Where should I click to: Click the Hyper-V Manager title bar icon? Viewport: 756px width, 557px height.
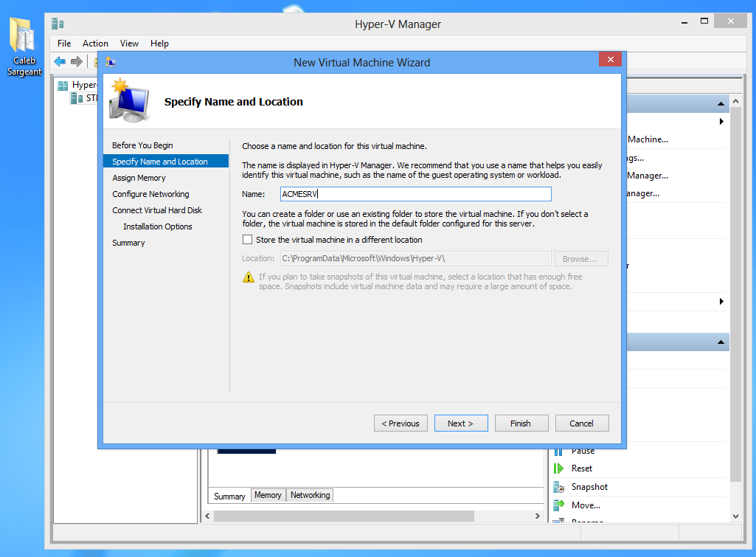58,23
